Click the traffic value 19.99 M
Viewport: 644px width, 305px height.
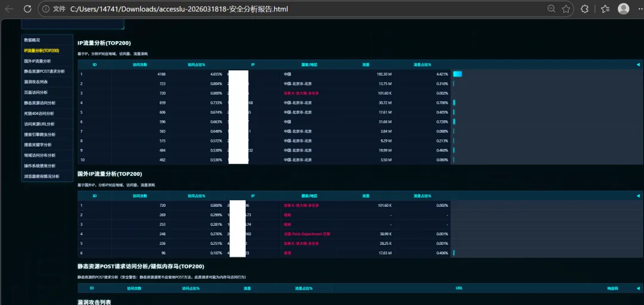pos(385,150)
